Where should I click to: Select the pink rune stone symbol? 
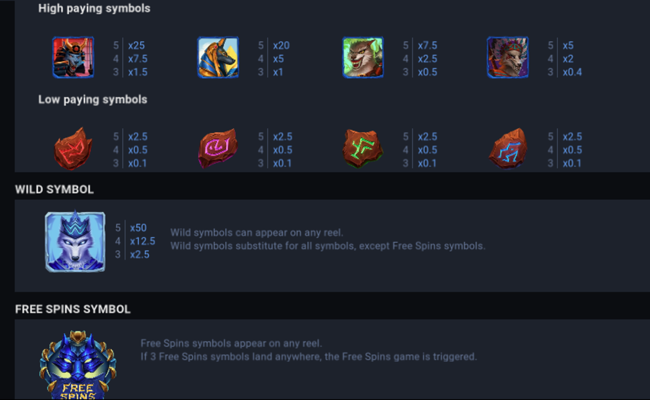coord(217,149)
